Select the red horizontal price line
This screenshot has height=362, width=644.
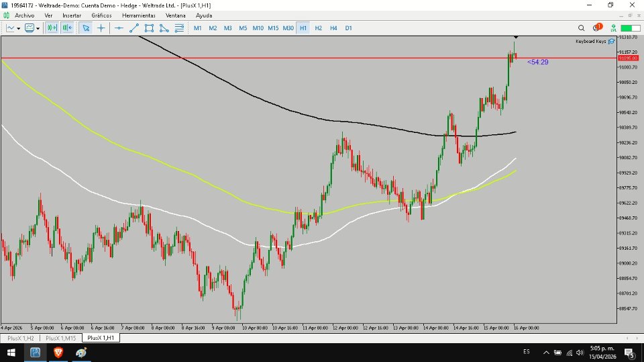pos(308,58)
